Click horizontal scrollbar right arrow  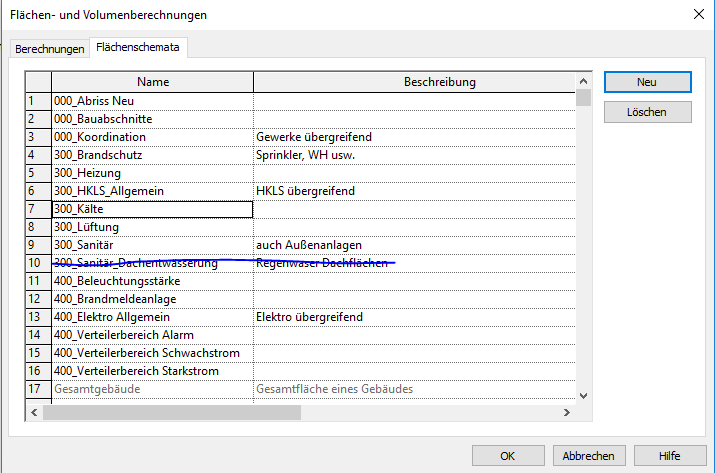click(x=568, y=412)
